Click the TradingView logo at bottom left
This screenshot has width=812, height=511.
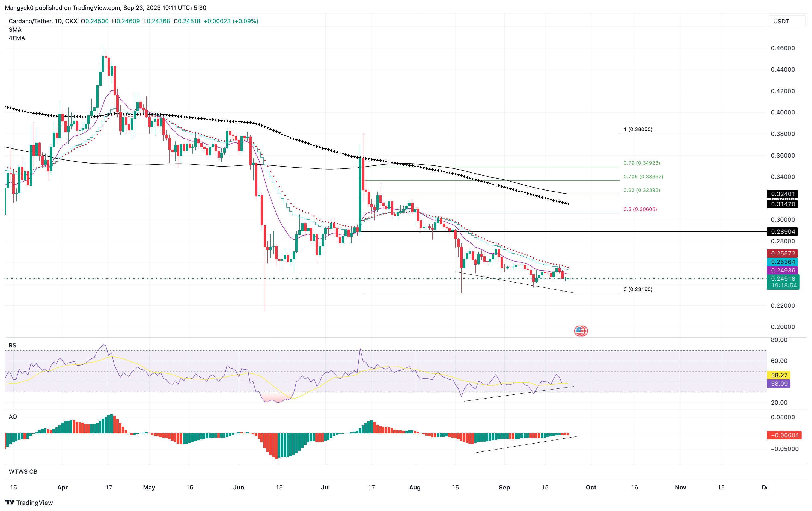click(29, 503)
